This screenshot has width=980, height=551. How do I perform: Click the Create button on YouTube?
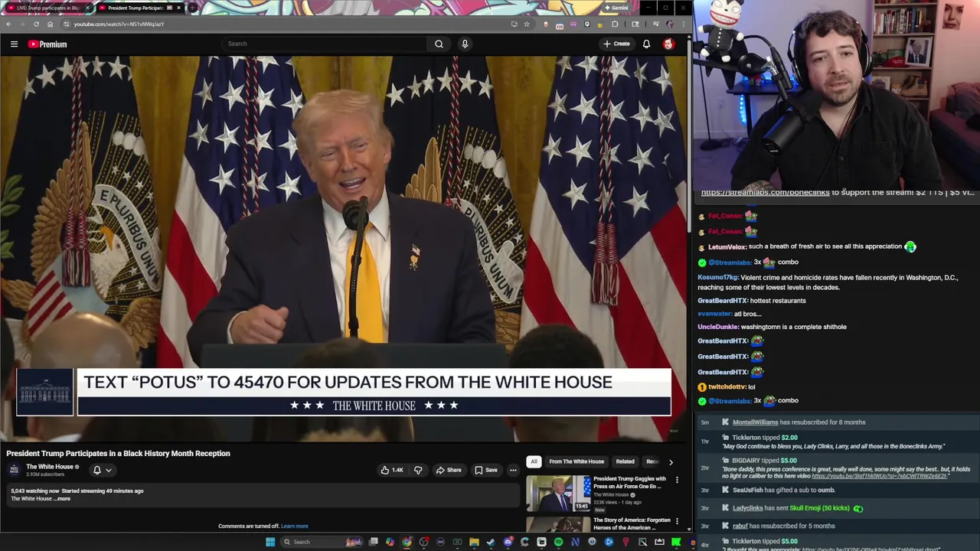616,44
